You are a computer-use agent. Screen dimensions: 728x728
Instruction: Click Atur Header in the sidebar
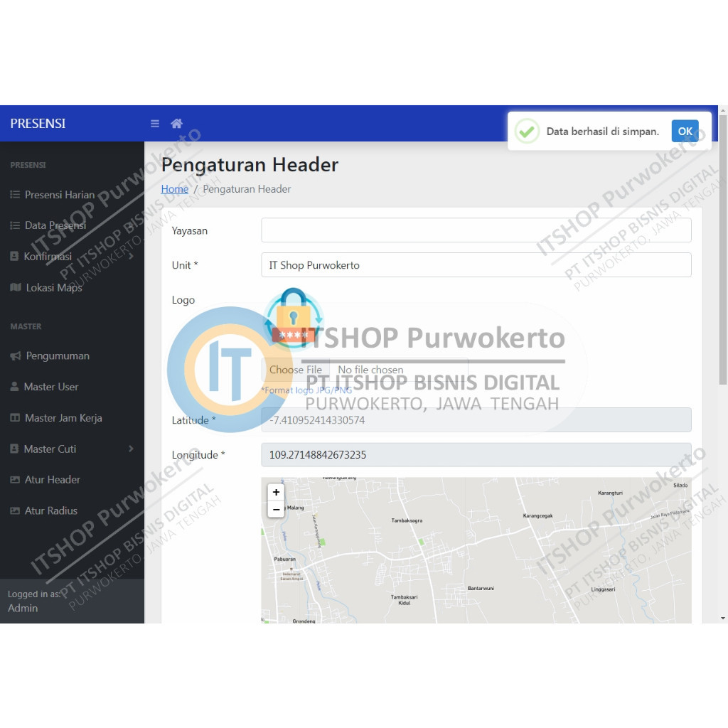pos(53,480)
